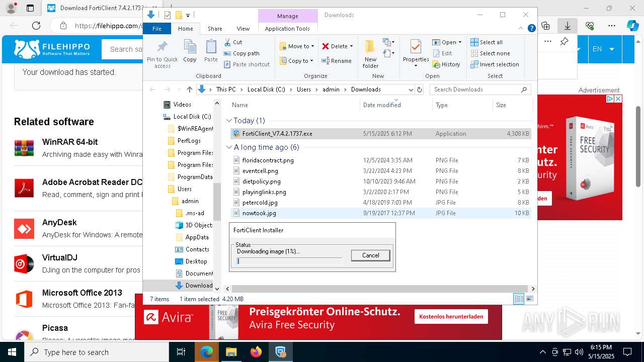
Task: Click the Rename command
Action: pyautogui.click(x=337, y=61)
